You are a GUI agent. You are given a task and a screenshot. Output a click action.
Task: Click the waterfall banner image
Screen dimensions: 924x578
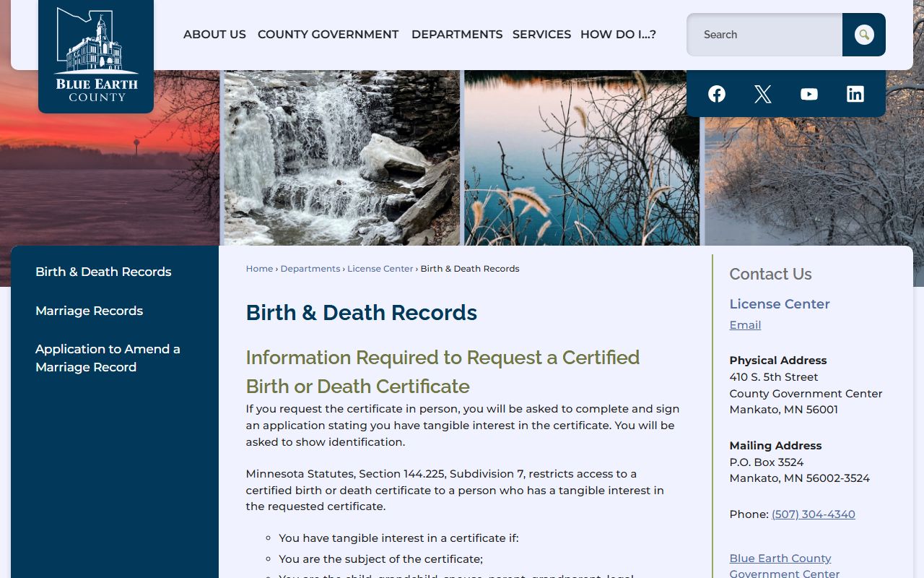(x=341, y=158)
